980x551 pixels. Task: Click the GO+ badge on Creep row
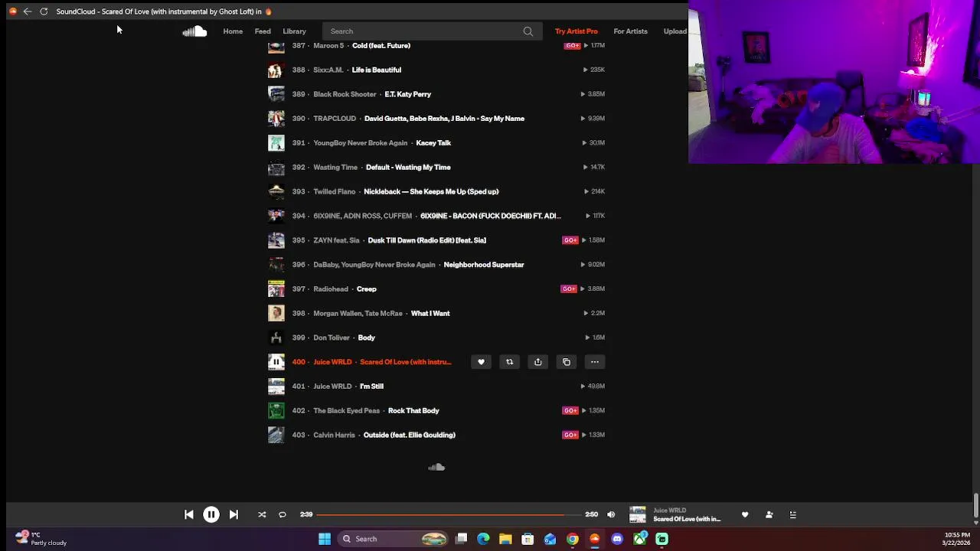click(569, 289)
